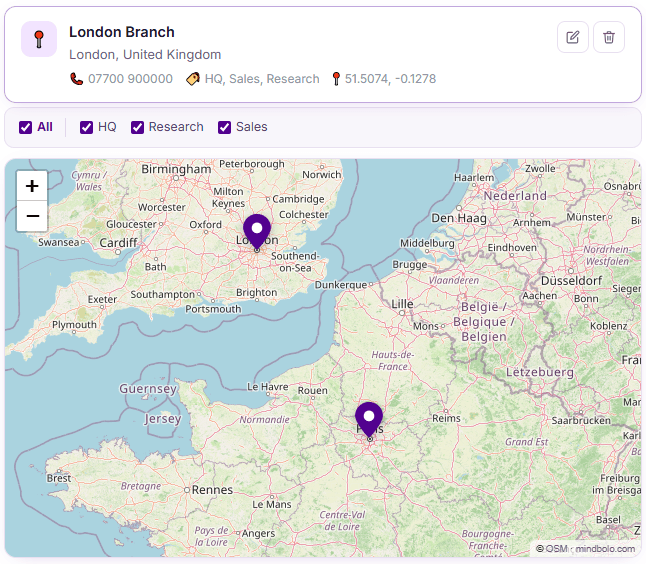Zoom in on the map
Image resolution: width=646 pixels, height=564 pixels.
point(32,186)
